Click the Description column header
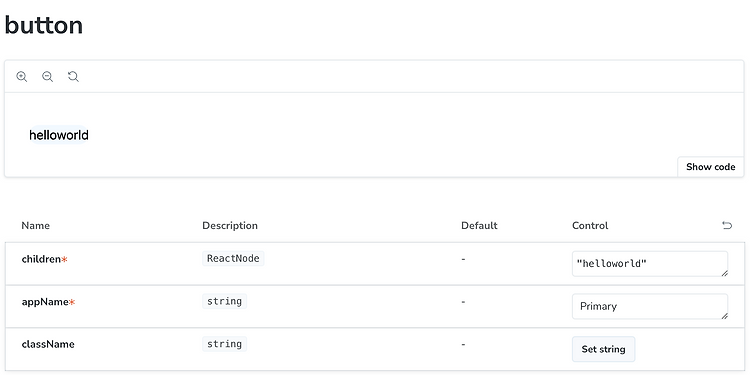 tap(230, 225)
